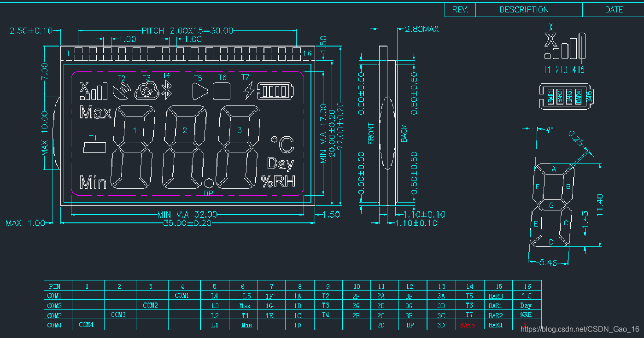Click the L4 cell in the pin table
This screenshot has width=644, height=338.
click(x=215, y=296)
